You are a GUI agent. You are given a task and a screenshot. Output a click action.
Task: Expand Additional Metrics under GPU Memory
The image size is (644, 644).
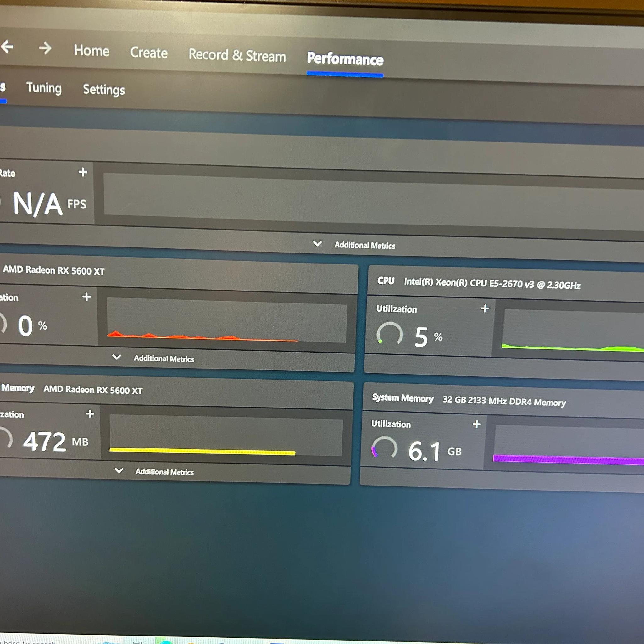point(154,471)
